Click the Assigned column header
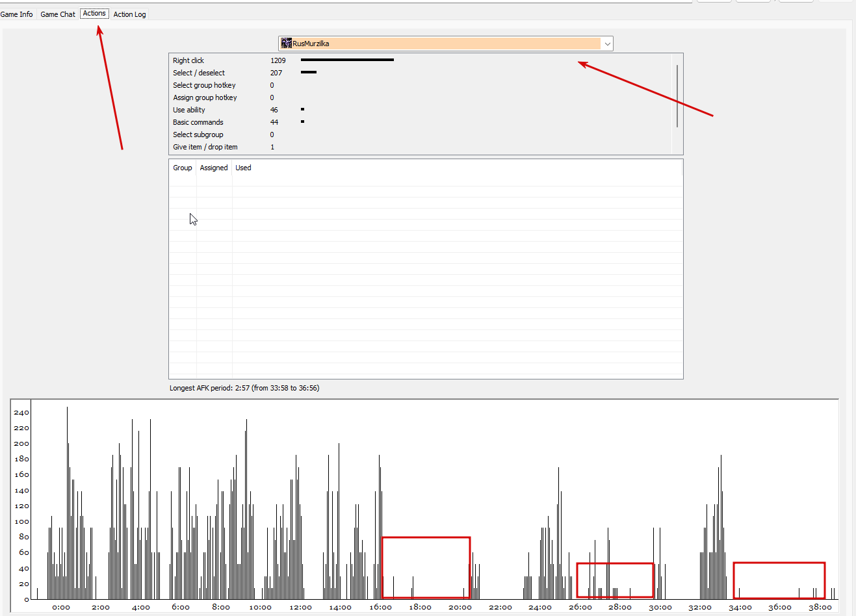This screenshot has height=616, width=856. [214, 168]
